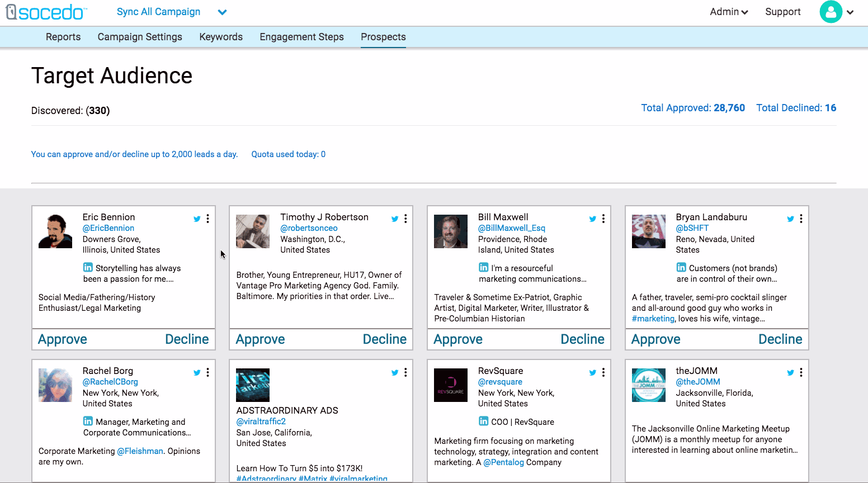Click the @Fleishman mention link
Image resolution: width=868 pixels, height=483 pixels.
pos(140,451)
